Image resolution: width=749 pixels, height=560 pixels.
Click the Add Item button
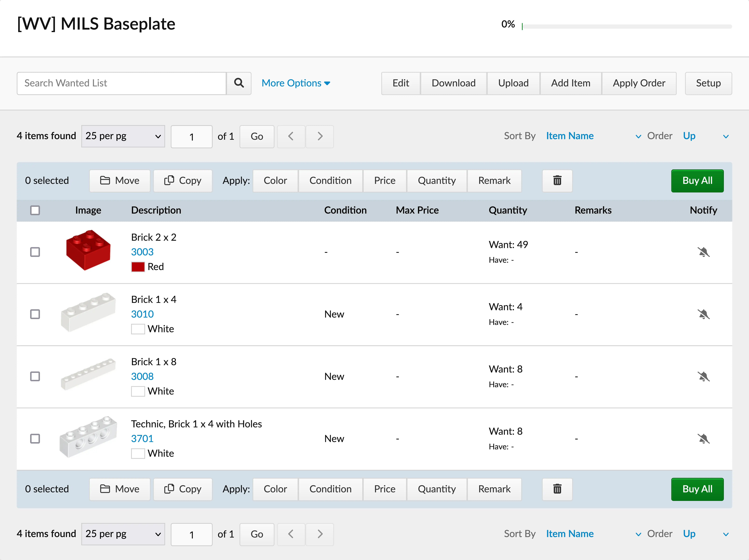click(571, 83)
